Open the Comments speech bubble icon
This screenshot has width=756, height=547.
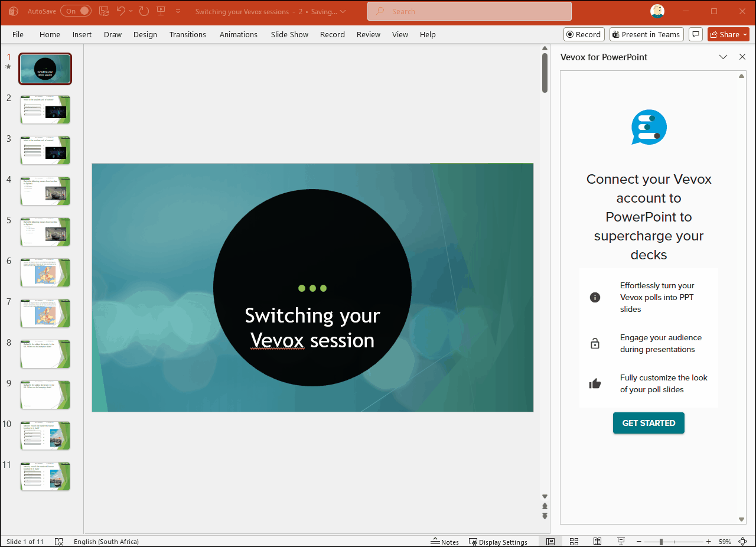695,34
